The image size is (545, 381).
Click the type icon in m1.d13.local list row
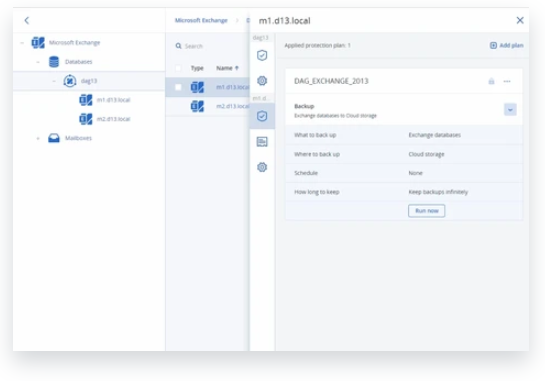(x=197, y=87)
